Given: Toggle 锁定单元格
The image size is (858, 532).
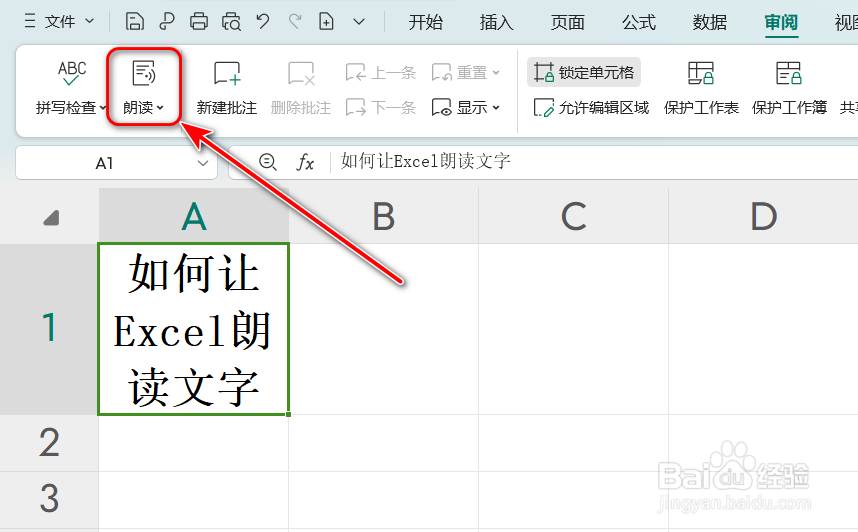Looking at the screenshot, I should pos(584,72).
